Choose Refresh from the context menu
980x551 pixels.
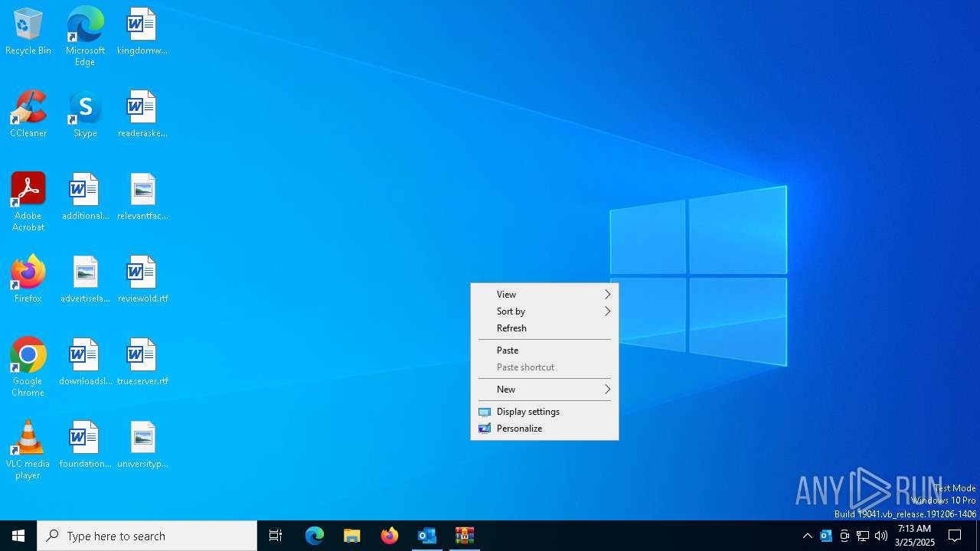[x=544, y=328]
